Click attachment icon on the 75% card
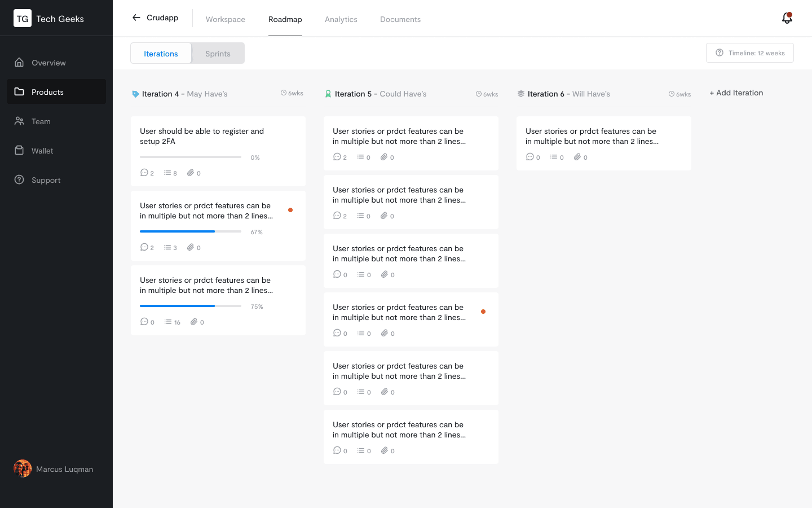The width and height of the screenshot is (812, 508). click(194, 322)
